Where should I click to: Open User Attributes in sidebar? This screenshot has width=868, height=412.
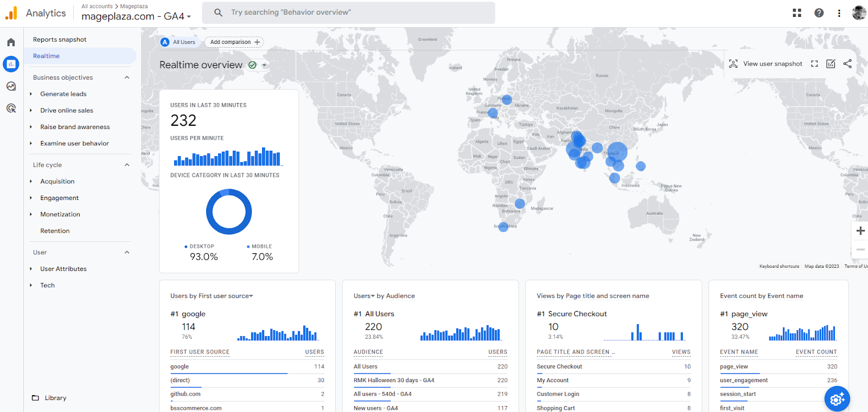(x=63, y=269)
